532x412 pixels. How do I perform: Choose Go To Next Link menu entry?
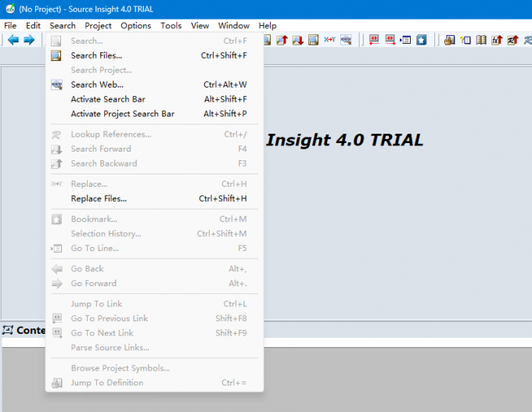(x=154, y=333)
